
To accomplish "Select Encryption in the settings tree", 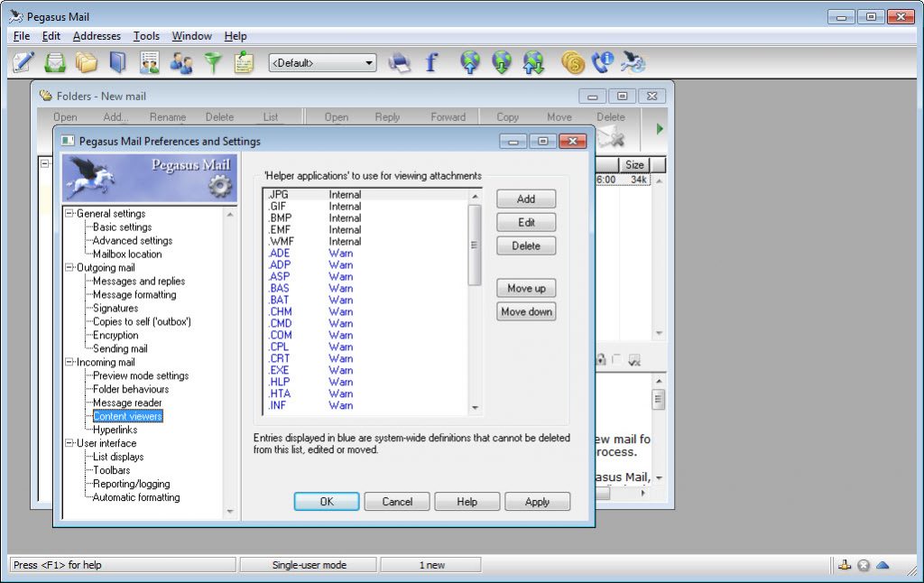I will (x=115, y=335).
